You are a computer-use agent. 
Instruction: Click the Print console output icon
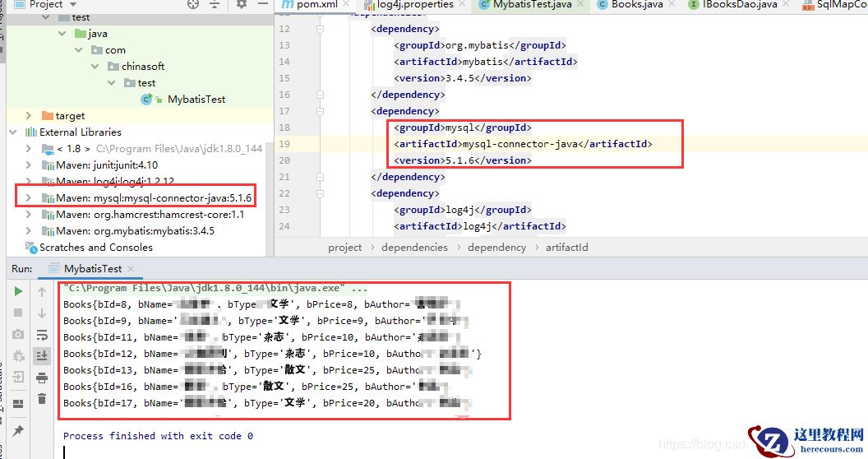tap(42, 378)
